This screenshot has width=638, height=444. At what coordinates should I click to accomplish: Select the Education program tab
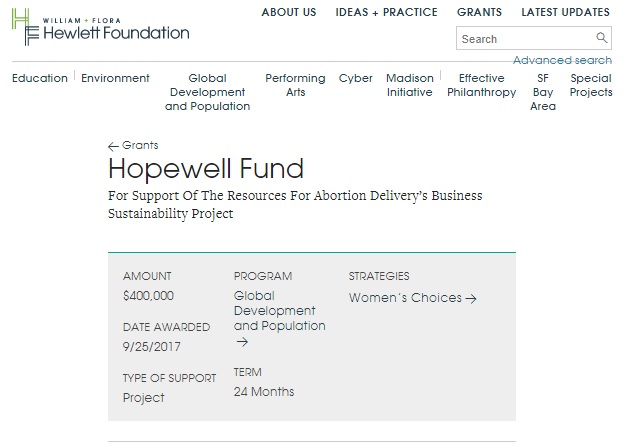(40, 78)
